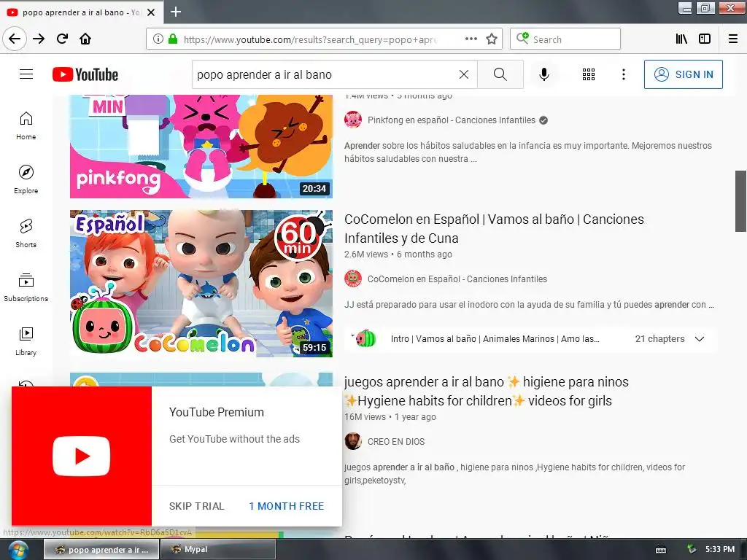The image size is (747, 560).
Task: Expand the 21 chapters chevron
Action: [x=700, y=339]
